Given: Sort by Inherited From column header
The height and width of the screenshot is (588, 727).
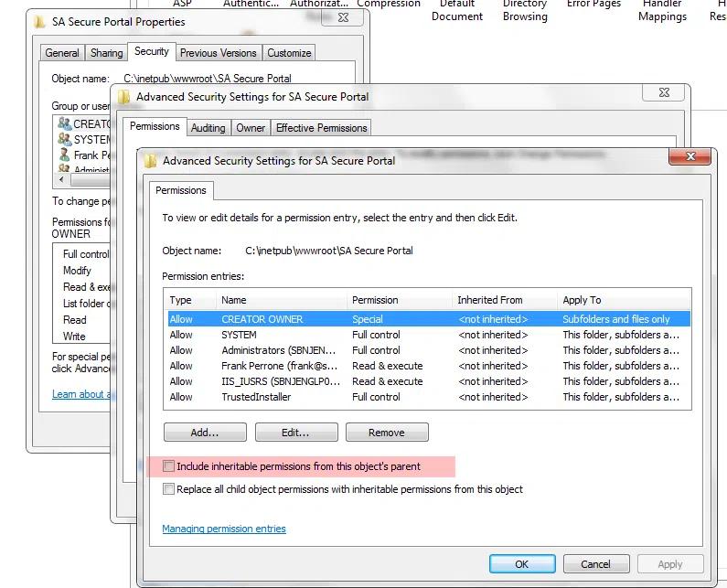Looking at the screenshot, I should point(505,300).
